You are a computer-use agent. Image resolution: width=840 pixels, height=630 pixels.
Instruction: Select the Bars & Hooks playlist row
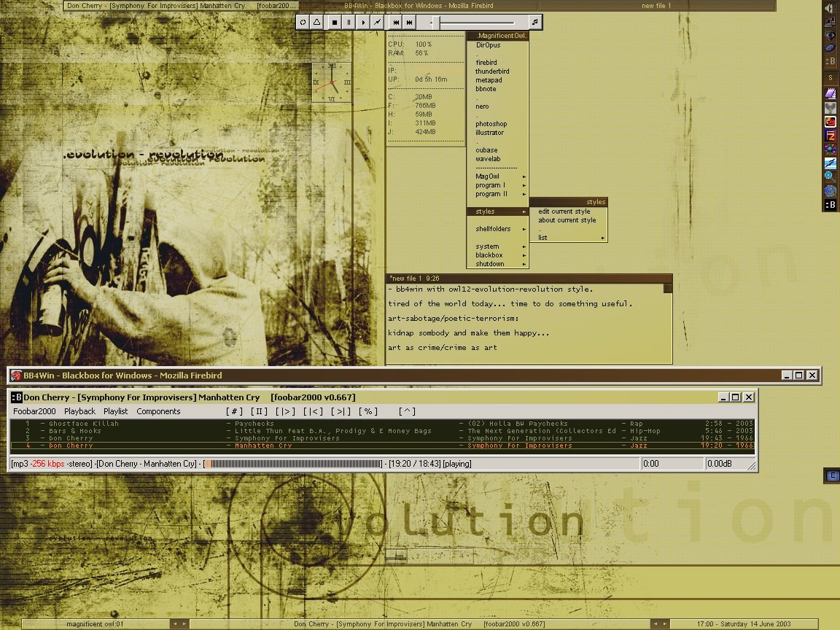tap(382, 431)
